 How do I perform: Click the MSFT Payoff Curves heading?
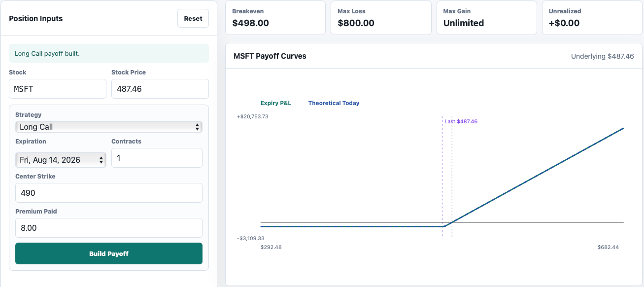(x=270, y=56)
